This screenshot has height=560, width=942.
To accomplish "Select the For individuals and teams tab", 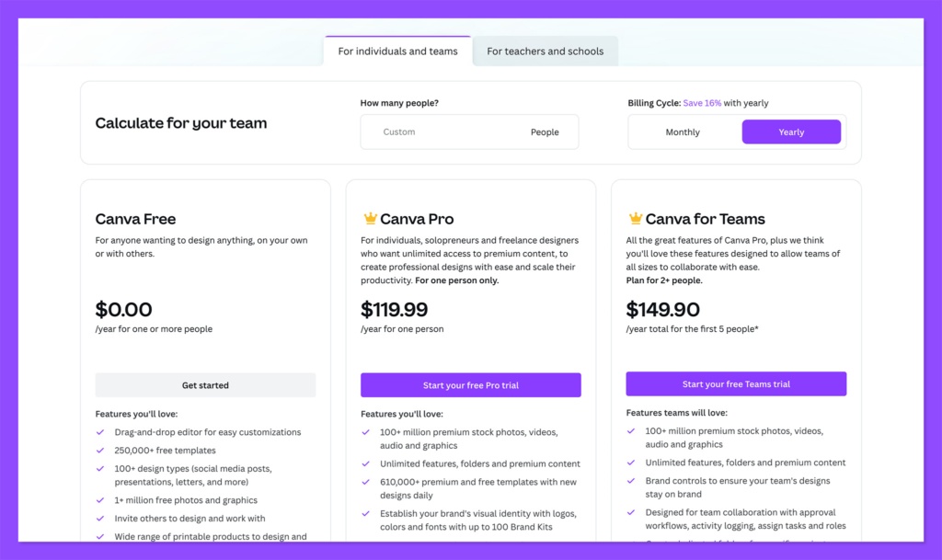I will click(x=397, y=51).
